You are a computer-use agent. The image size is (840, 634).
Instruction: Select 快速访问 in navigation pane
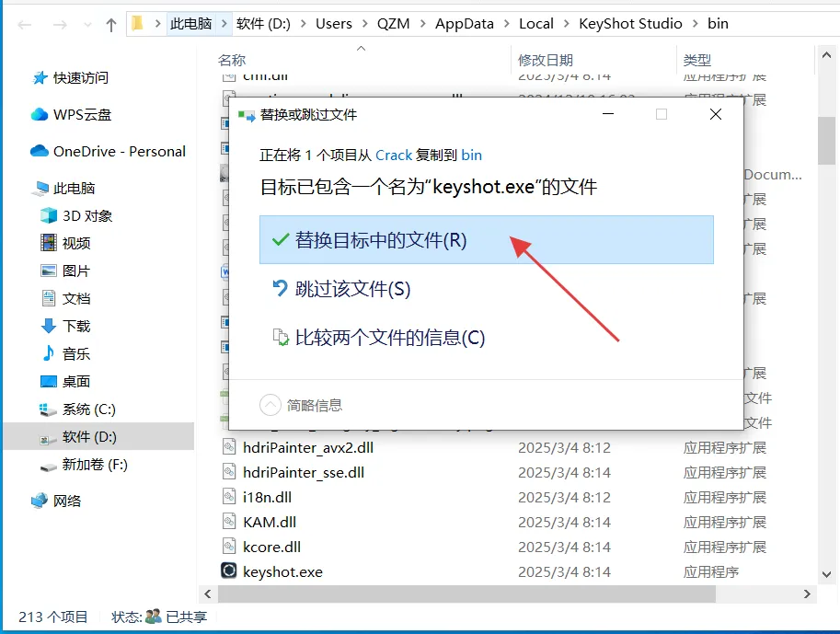[80, 77]
